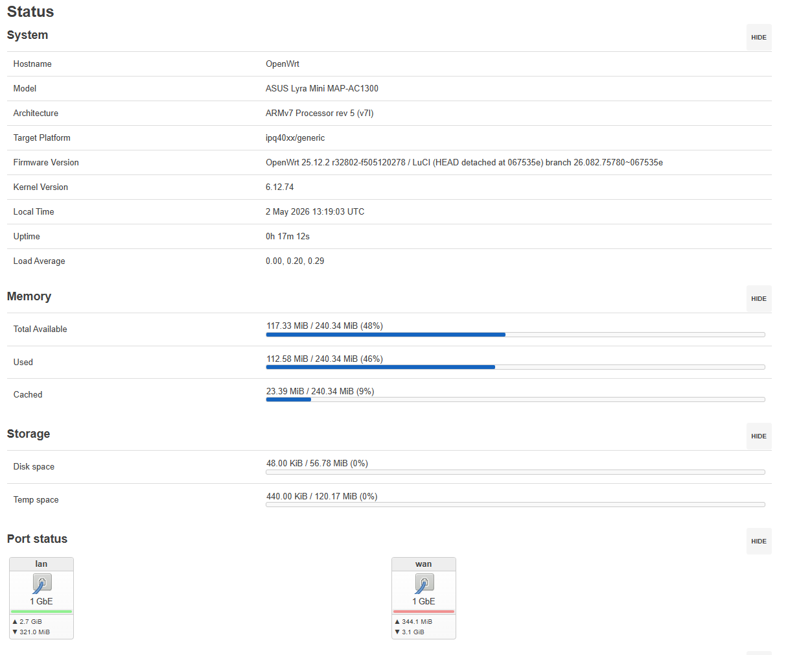Screen dimensions: 812x655
Task: Click the Status page heading
Action: click(30, 12)
